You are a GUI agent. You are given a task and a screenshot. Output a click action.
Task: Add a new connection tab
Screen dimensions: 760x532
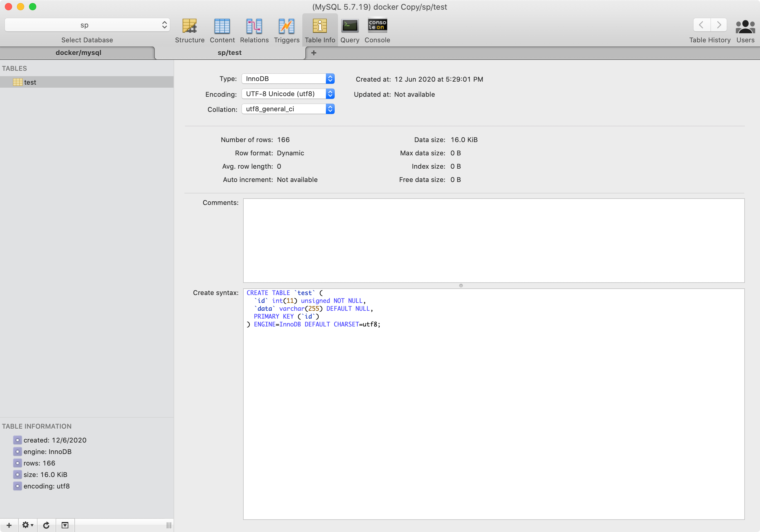point(314,53)
